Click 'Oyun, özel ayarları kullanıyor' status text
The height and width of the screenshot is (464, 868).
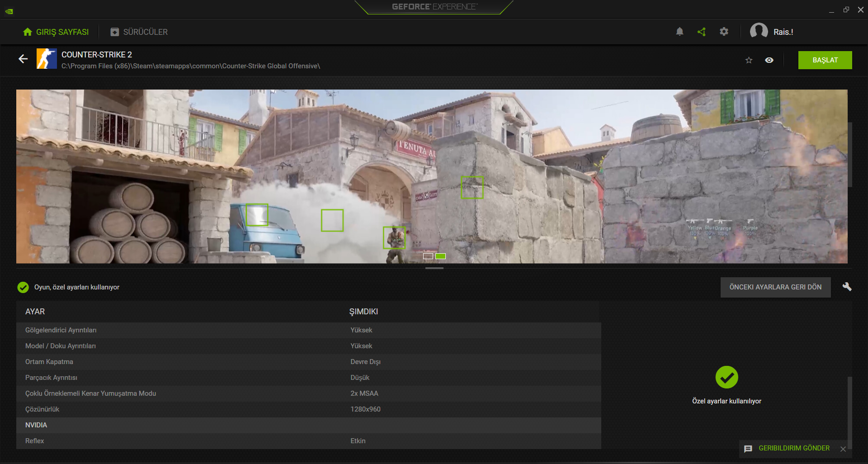click(77, 287)
